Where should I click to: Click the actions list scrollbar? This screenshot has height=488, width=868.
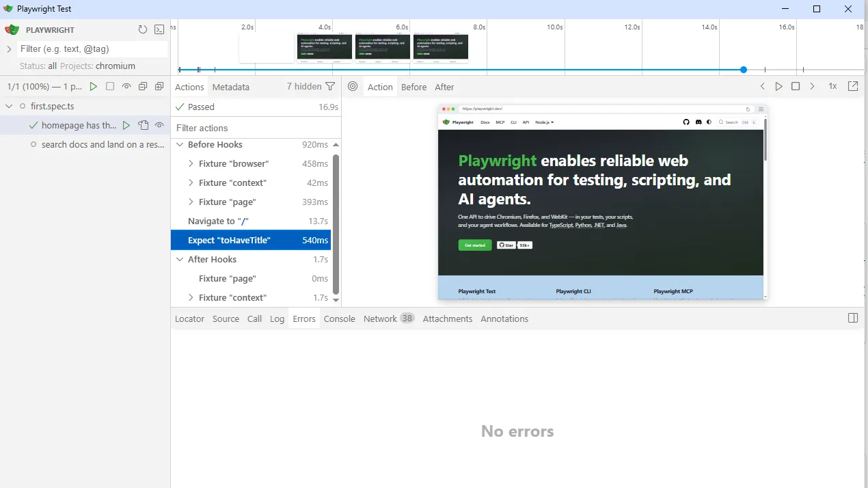pos(336,224)
